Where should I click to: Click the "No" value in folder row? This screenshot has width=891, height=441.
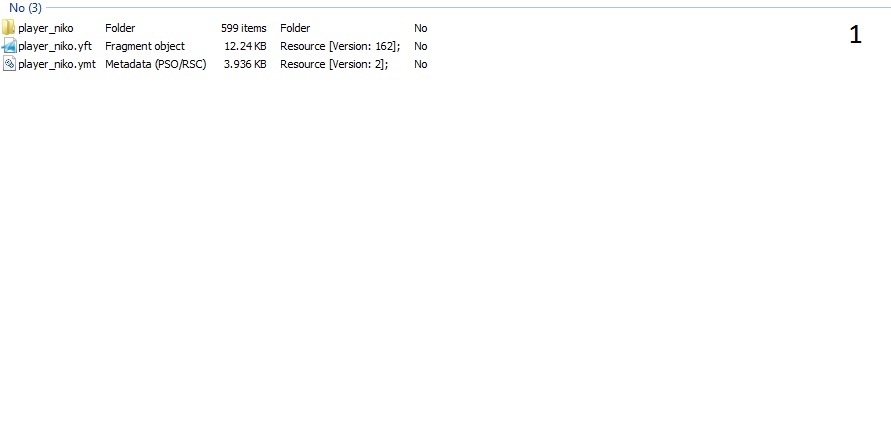pyautogui.click(x=420, y=28)
